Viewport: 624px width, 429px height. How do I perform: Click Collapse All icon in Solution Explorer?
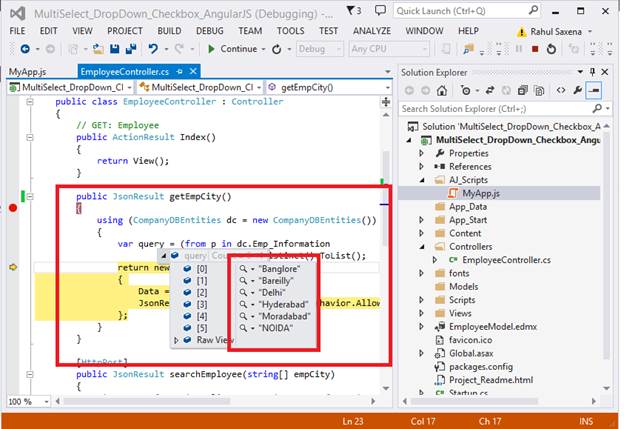coord(522,90)
